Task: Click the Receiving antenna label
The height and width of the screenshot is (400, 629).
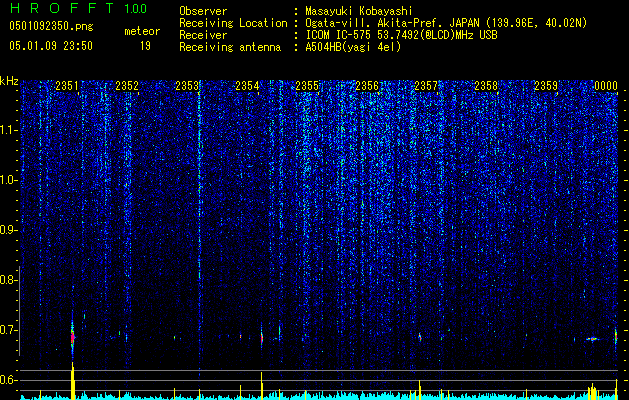Action: [230, 47]
